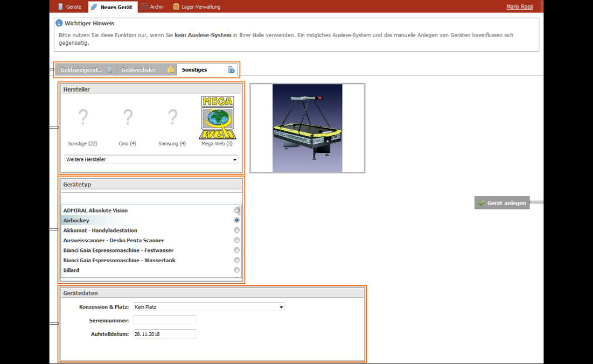Open the Mario Rossi user link

[520, 7]
